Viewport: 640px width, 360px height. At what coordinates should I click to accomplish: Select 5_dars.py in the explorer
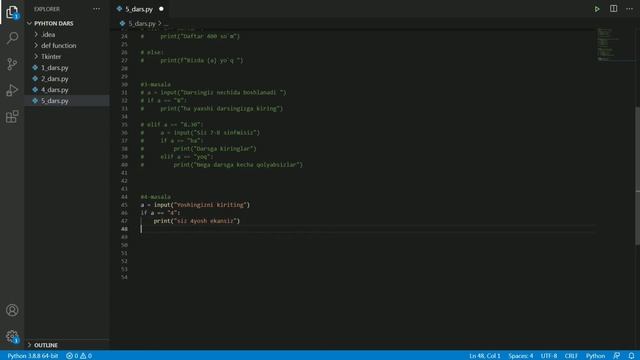click(x=67, y=101)
